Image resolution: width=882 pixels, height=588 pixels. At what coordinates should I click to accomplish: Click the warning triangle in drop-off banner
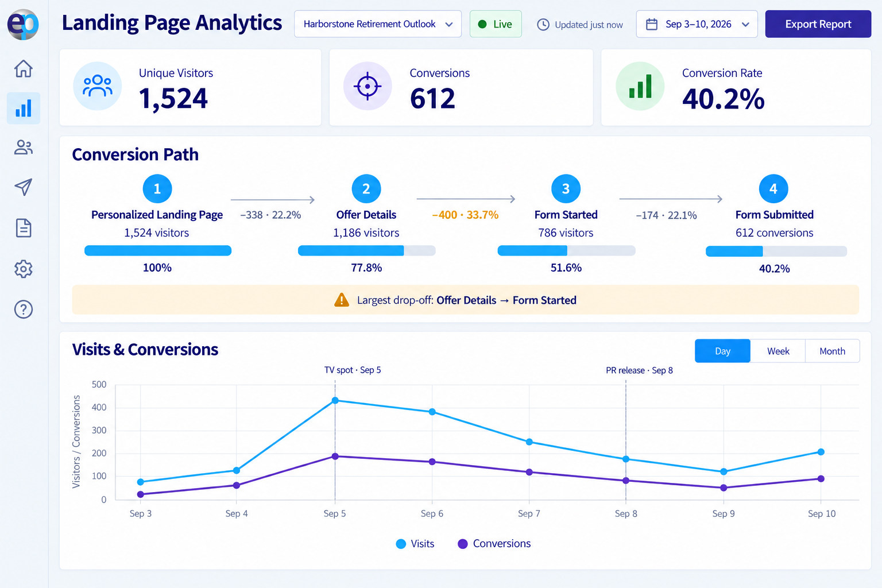(x=342, y=300)
